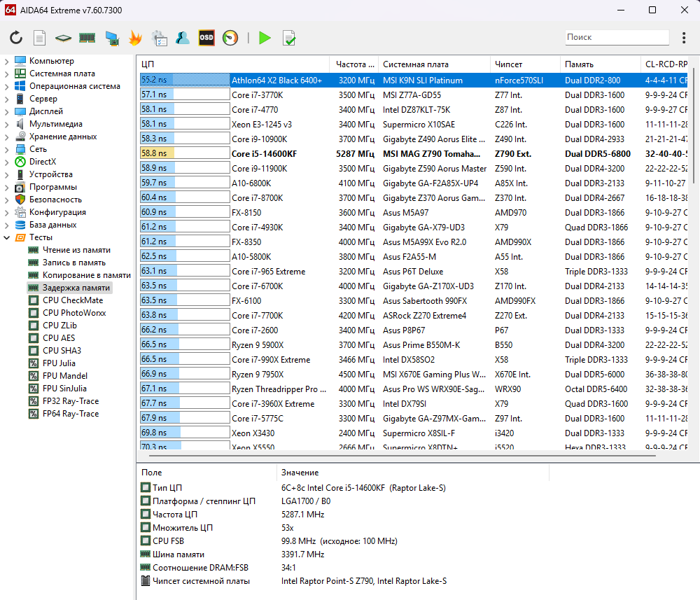The width and height of the screenshot is (700, 600).
Task: Open the memory module toolbar icon
Action: pyautogui.click(x=87, y=38)
